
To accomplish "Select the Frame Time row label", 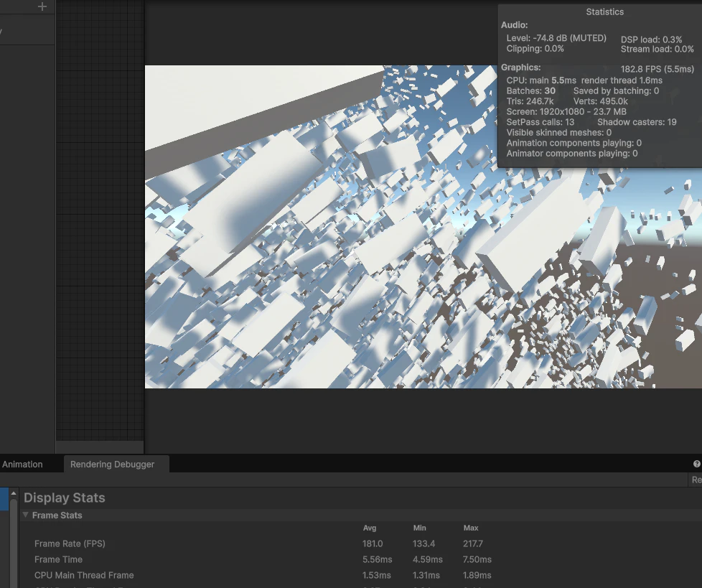I will tap(59, 559).
